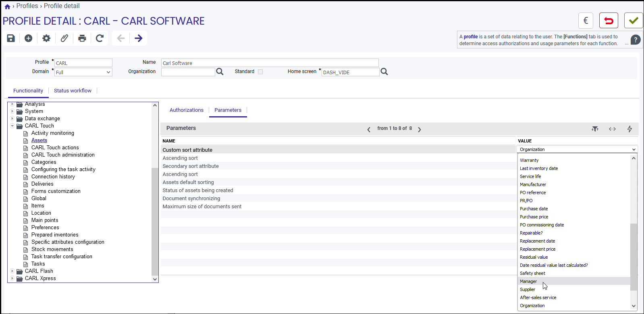This screenshot has height=314, width=644.
Task: Open the gear settings toolbar icon
Action: pyautogui.click(x=46, y=38)
